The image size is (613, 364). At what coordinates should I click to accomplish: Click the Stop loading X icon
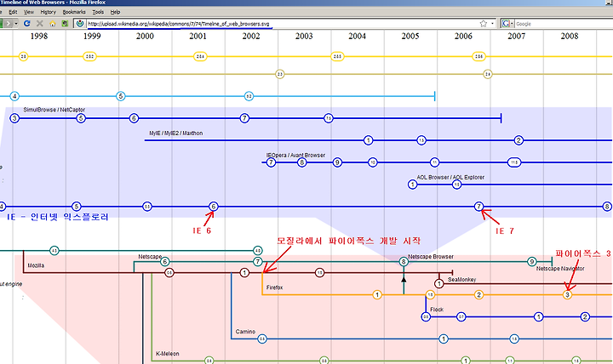(x=39, y=24)
